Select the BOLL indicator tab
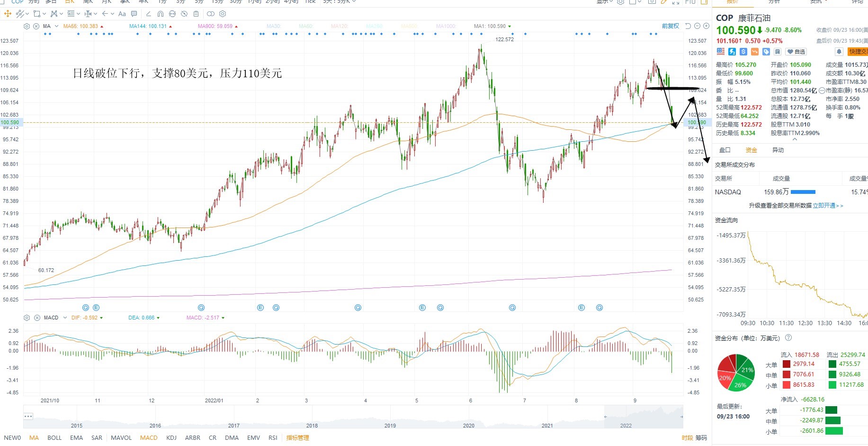This screenshot has height=446, width=868. click(x=54, y=438)
